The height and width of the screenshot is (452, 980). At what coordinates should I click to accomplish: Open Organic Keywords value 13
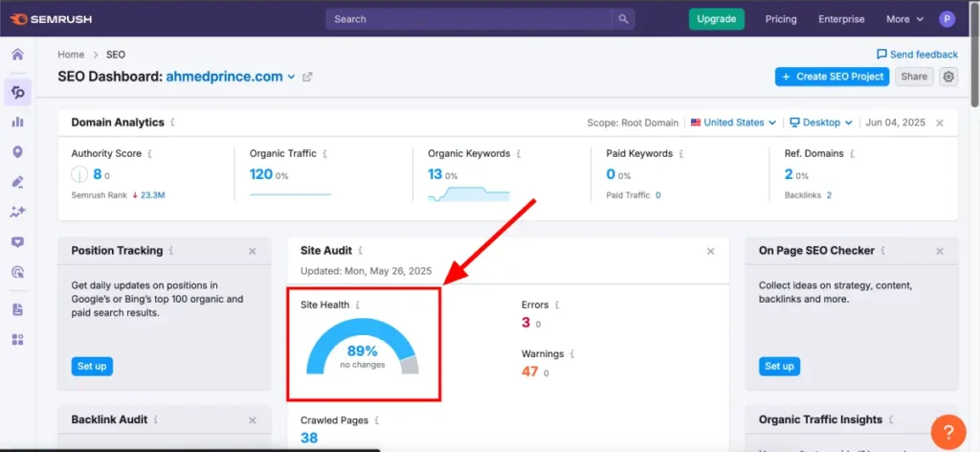435,174
